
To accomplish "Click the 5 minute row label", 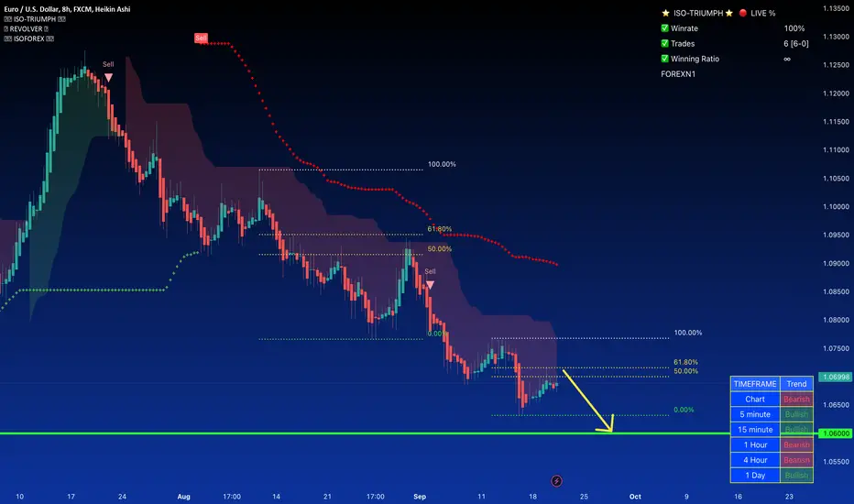I will pos(755,414).
